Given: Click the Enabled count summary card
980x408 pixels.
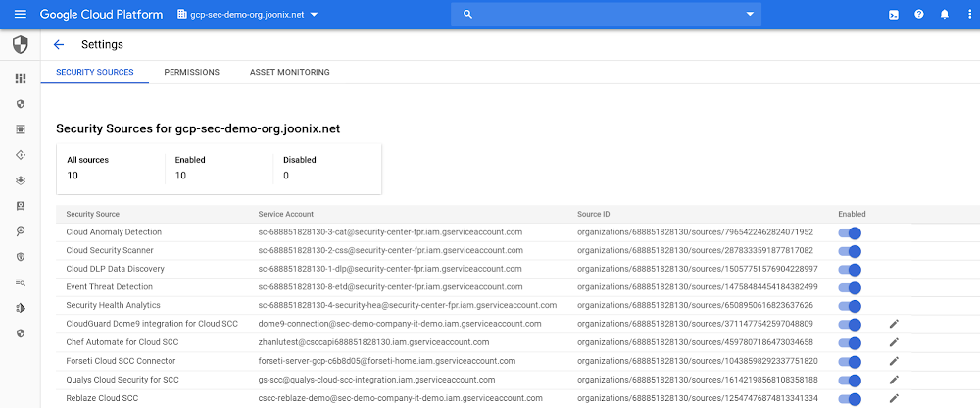Looking at the screenshot, I should tap(219, 169).
